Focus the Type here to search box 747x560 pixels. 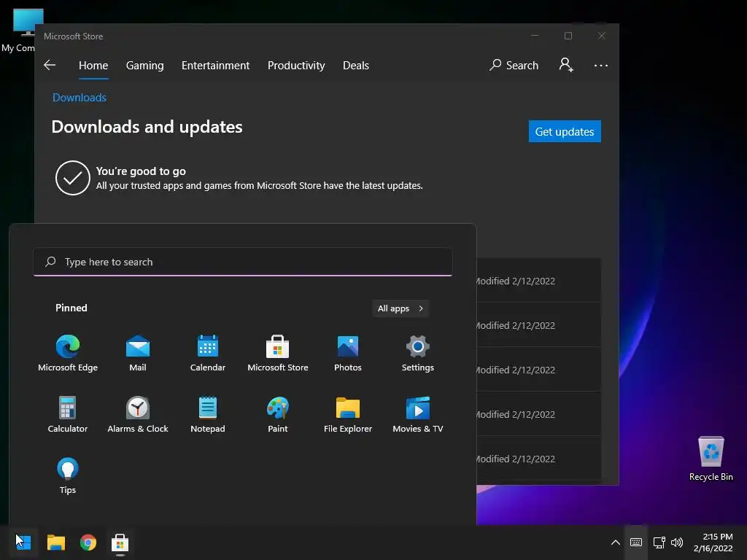coord(242,262)
